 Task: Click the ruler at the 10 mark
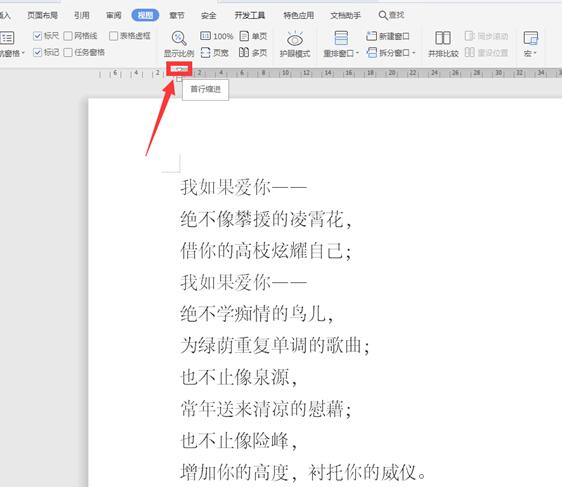tap(285, 73)
